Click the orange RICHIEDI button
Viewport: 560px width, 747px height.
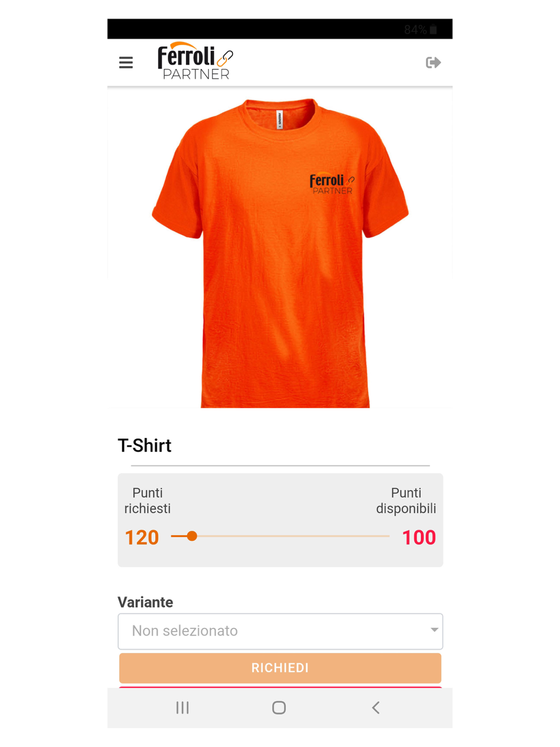point(280,667)
